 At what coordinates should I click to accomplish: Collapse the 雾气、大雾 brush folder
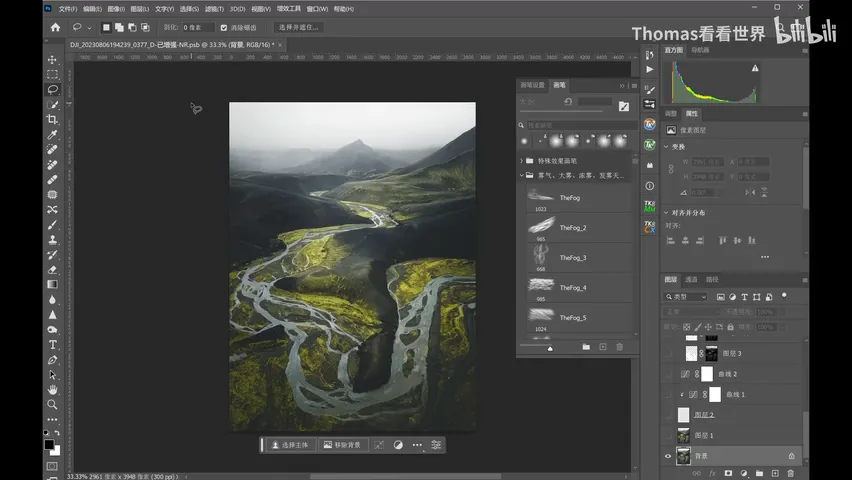pos(522,175)
